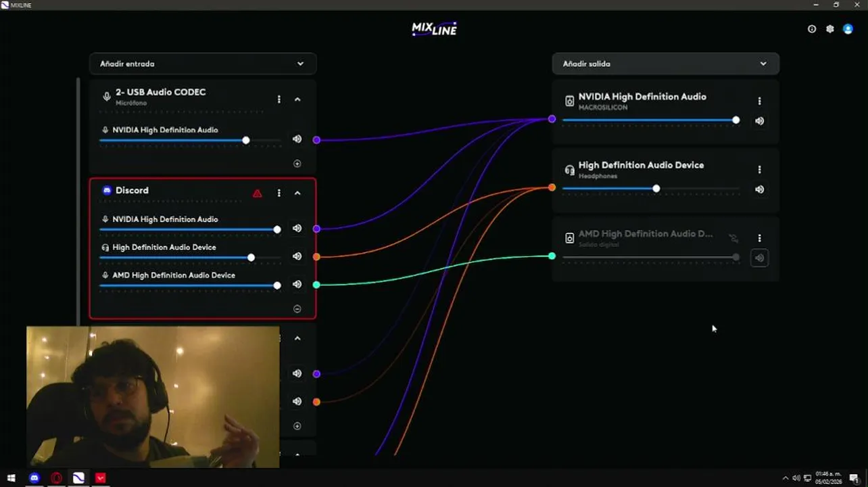Open network tray icon
Screen dimensions: 868x487
tap(807, 478)
